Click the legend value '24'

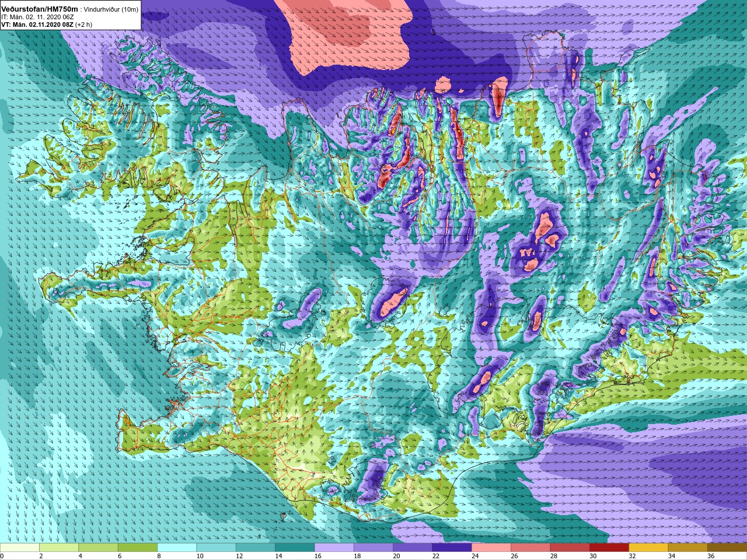click(475, 556)
